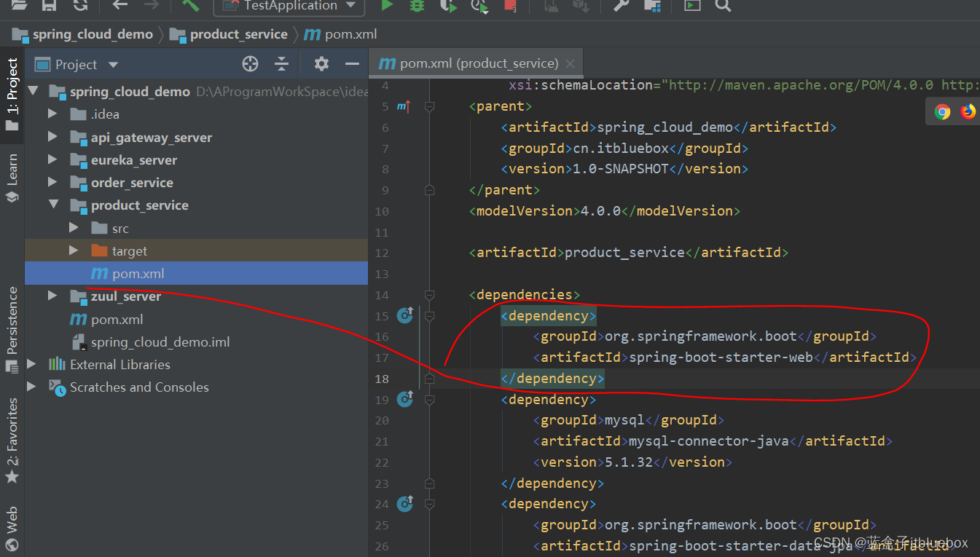This screenshot has height=557, width=980.
Task: Collapse the spring_cloud_demo root node
Action: click(x=32, y=91)
